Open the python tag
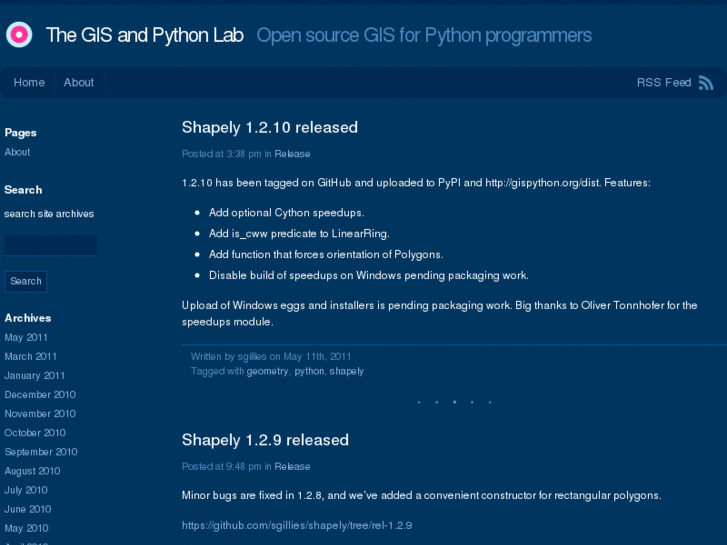Viewport: 727px width, 545px height. [309, 372]
